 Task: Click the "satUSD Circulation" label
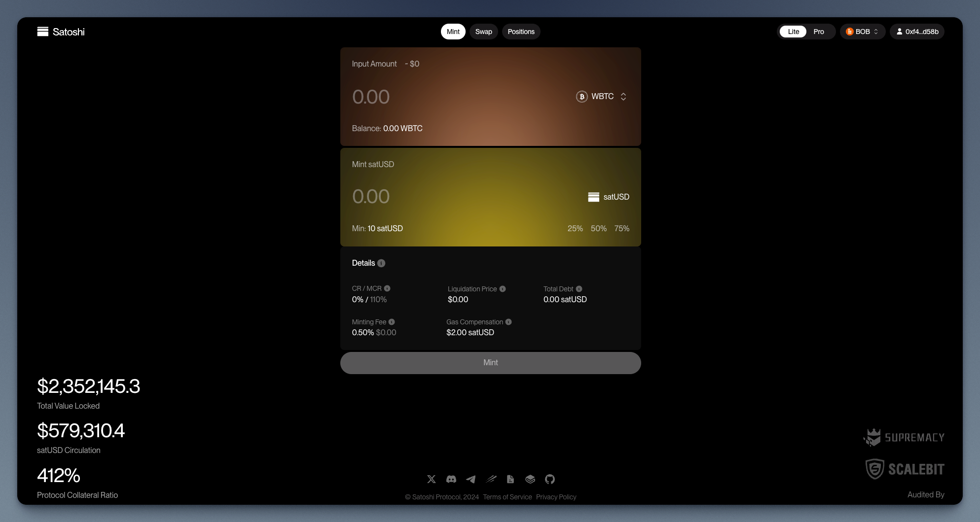pyautogui.click(x=69, y=451)
